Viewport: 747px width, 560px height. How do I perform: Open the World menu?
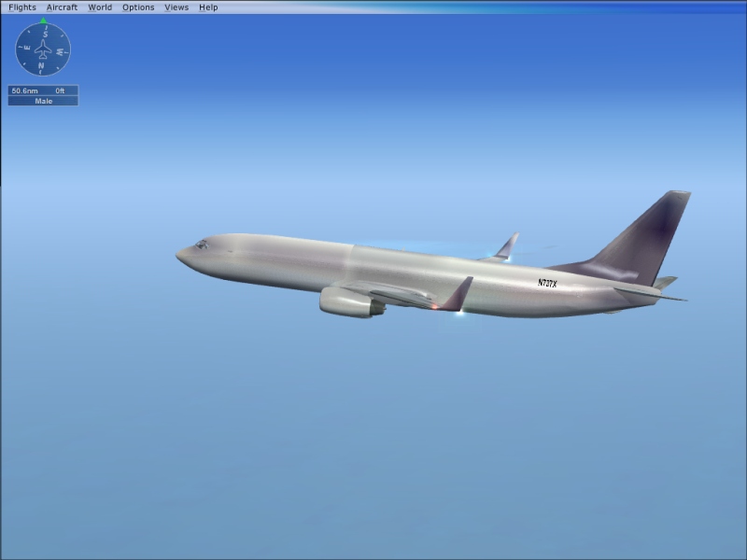coord(100,7)
